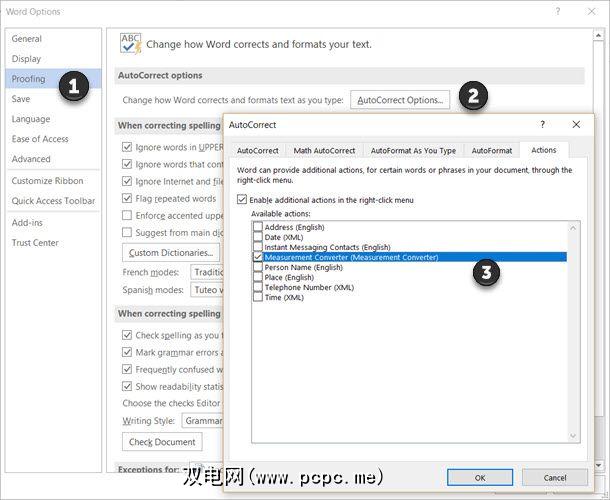The image size is (610, 500).
Task: Open Quick Access Toolbar category
Action: coord(53,201)
